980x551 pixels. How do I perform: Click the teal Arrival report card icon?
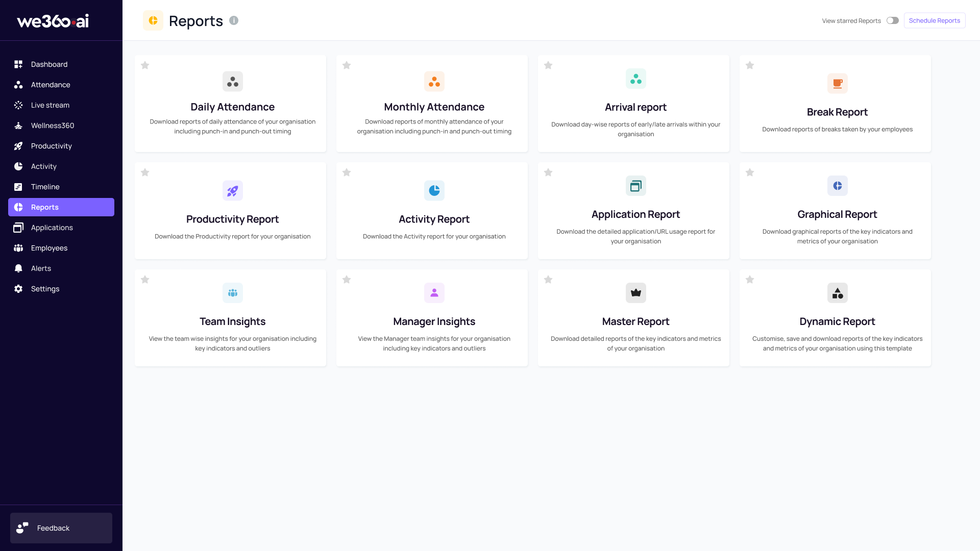tap(636, 79)
